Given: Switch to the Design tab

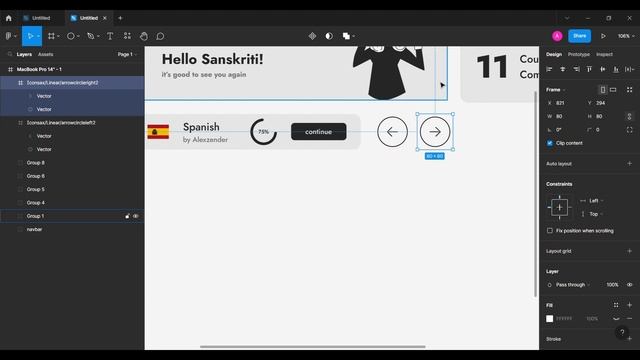Looking at the screenshot, I should [x=554, y=54].
